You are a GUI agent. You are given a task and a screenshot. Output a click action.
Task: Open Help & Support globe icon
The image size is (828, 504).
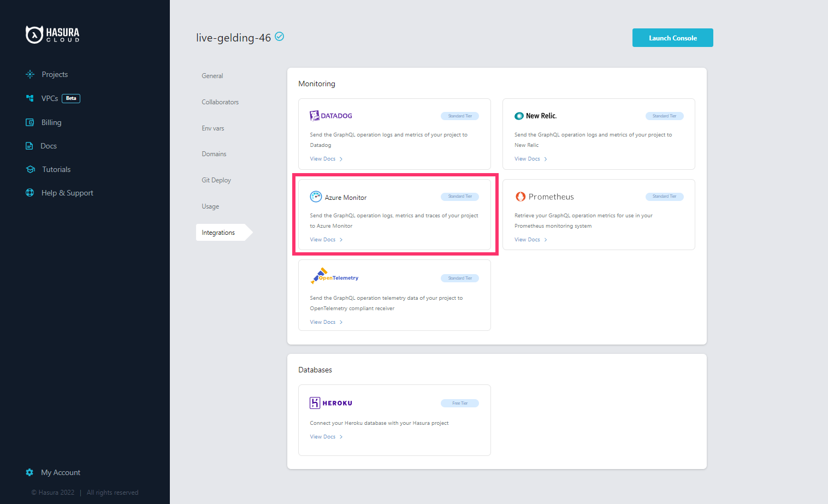click(30, 193)
